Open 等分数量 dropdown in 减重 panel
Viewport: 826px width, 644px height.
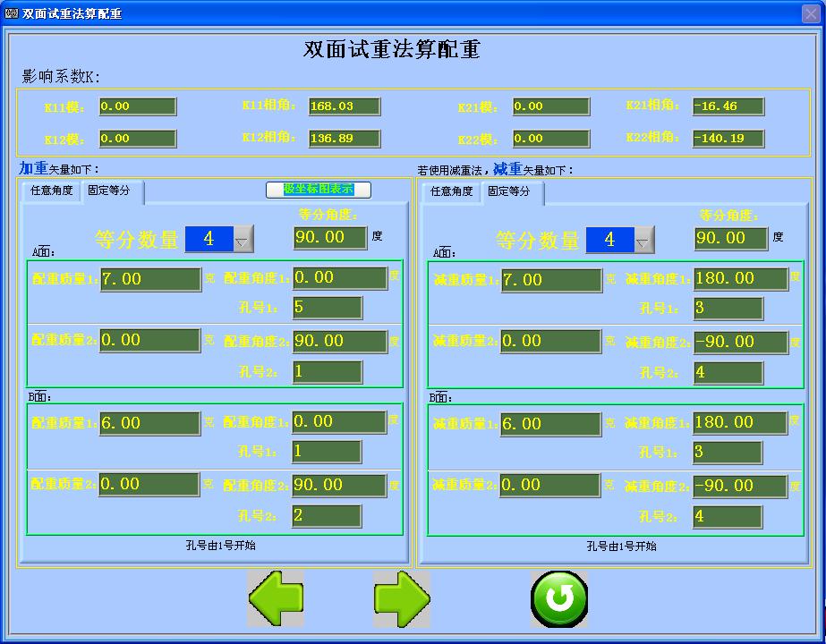[643, 240]
